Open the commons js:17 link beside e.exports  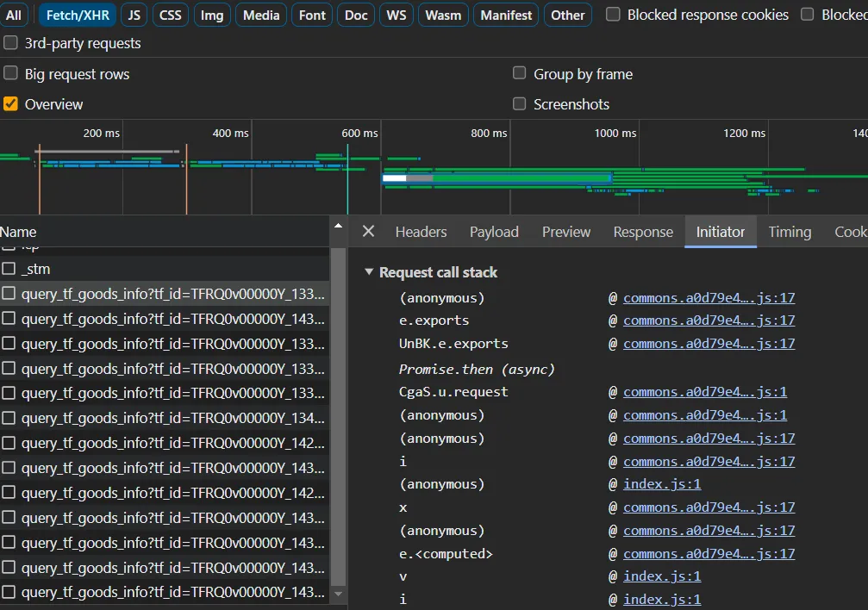pos(709,321)
